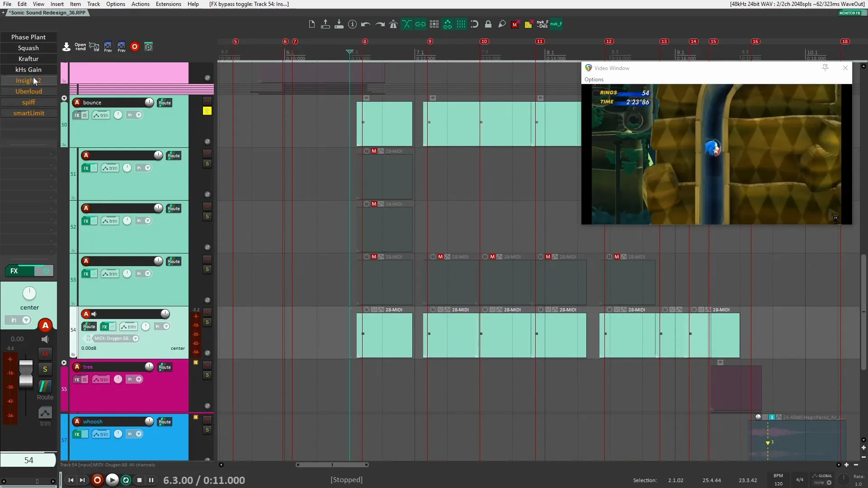868x488 pixels.
Task: Clear all mutes with red M icon
Action: 514,25
